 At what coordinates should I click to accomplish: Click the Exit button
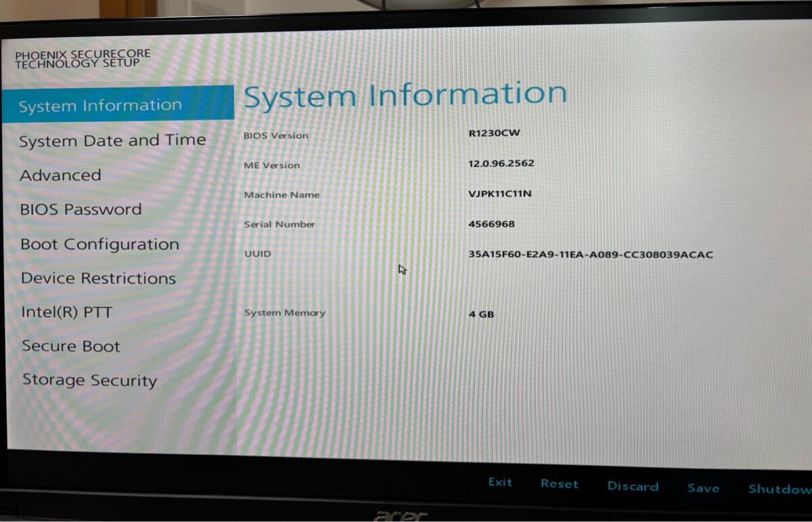coord(500,482)
